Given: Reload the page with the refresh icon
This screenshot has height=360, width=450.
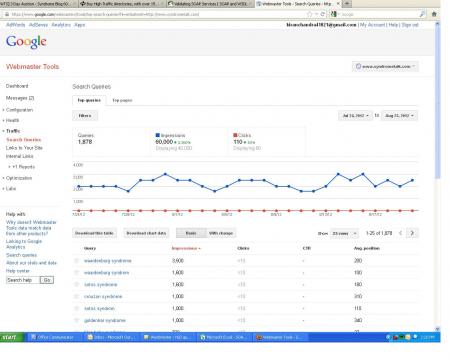Looking at the screenshot, I should (x=322, y=14).
